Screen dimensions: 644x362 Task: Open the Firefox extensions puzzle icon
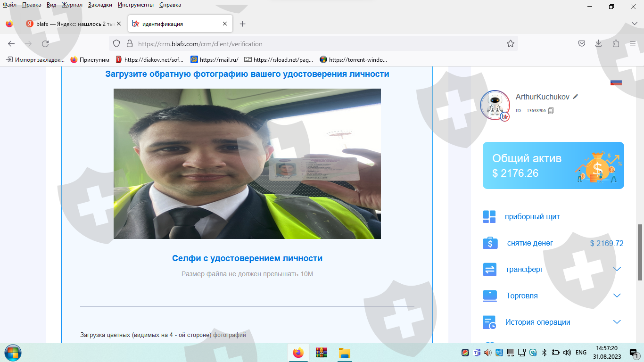[x=616, y=44]
